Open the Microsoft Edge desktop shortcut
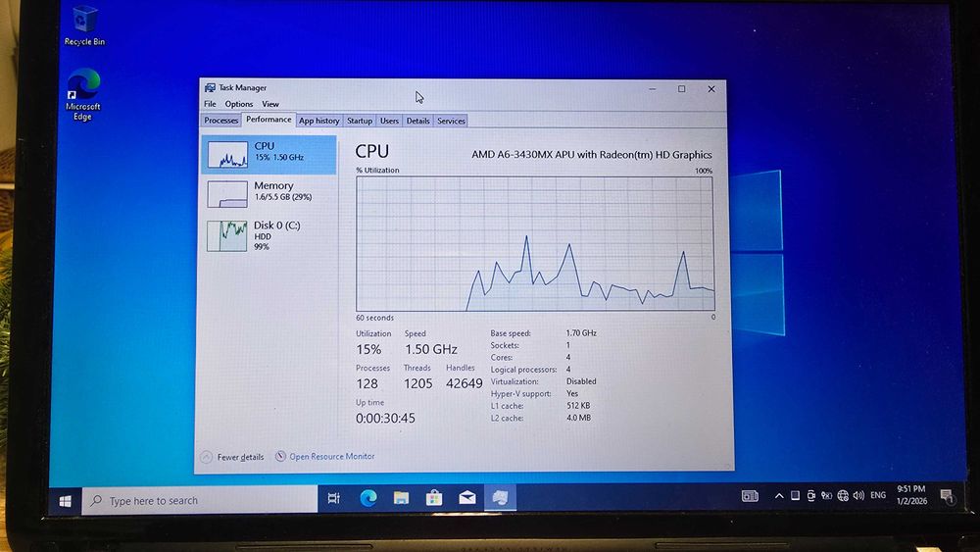This screenshot has width=980, height=552. [83, 94]
